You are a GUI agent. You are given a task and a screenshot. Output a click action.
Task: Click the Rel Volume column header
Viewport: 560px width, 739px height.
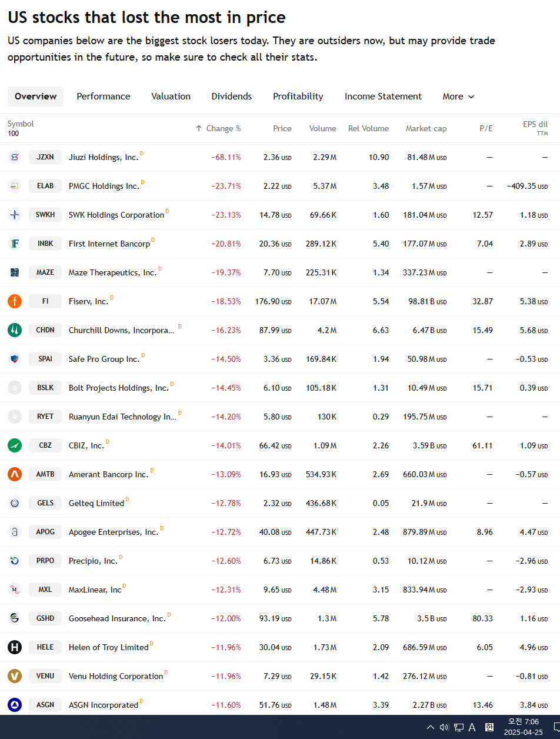(x=368, y=128)
